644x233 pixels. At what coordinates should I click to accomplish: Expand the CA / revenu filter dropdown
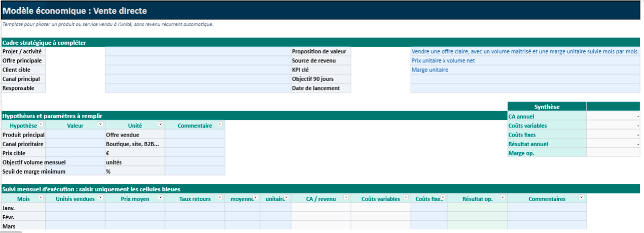click(346, 198)
